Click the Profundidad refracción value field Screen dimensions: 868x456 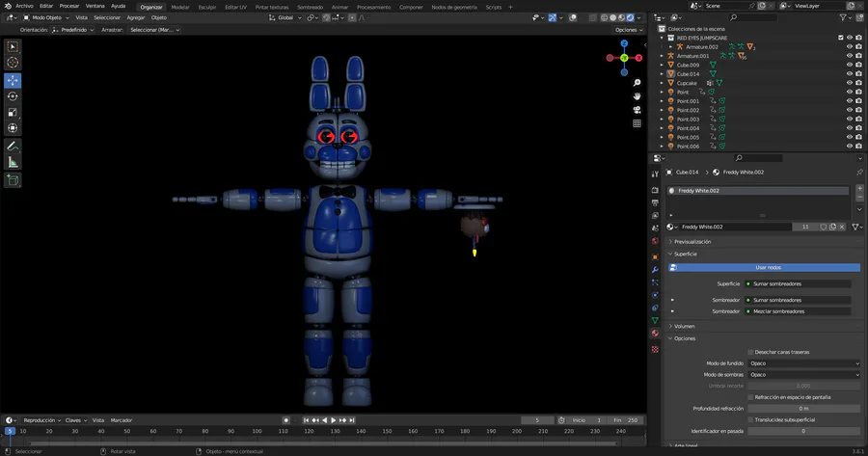(804, 409)
